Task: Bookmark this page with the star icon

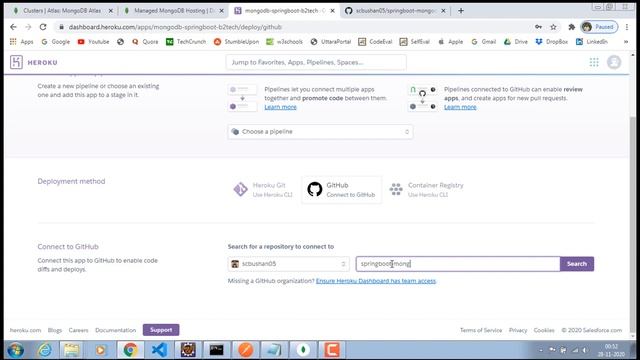Action: (553, 27)
